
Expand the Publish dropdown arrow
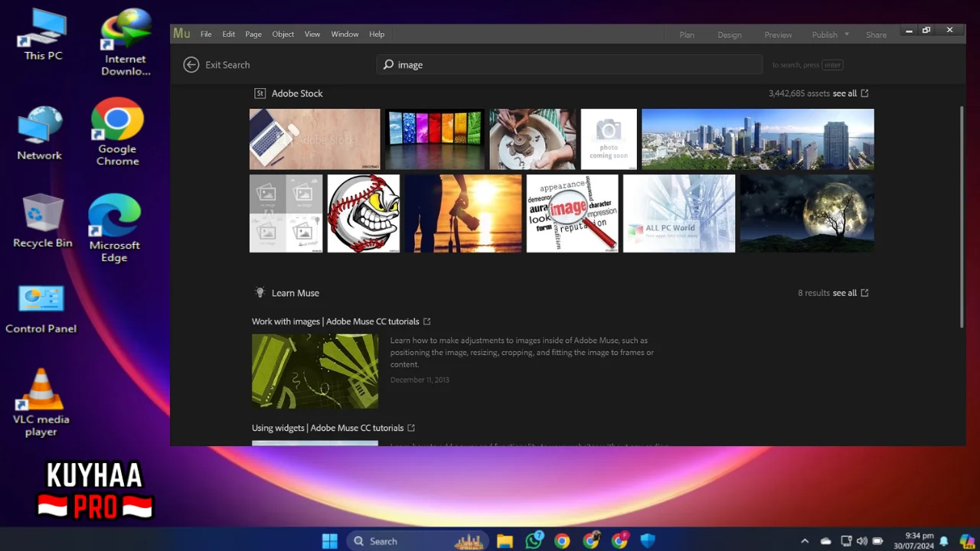[x=847, y=34]
